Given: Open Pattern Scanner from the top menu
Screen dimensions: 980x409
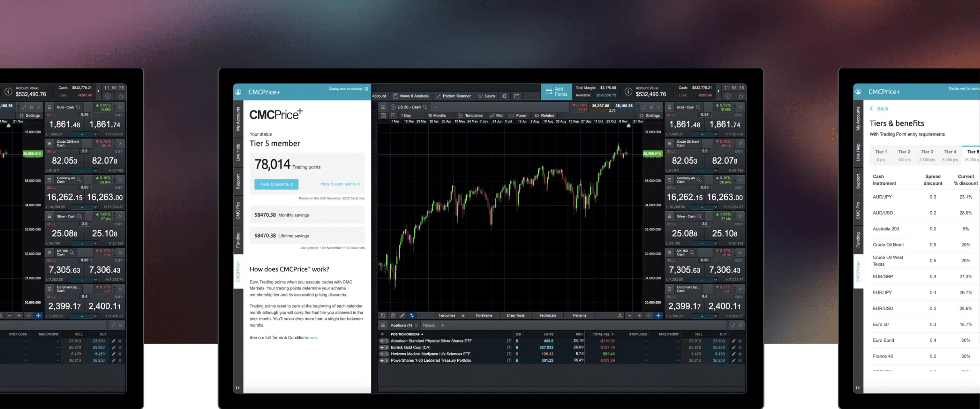Looking at the screenshot, I should 453,96.
